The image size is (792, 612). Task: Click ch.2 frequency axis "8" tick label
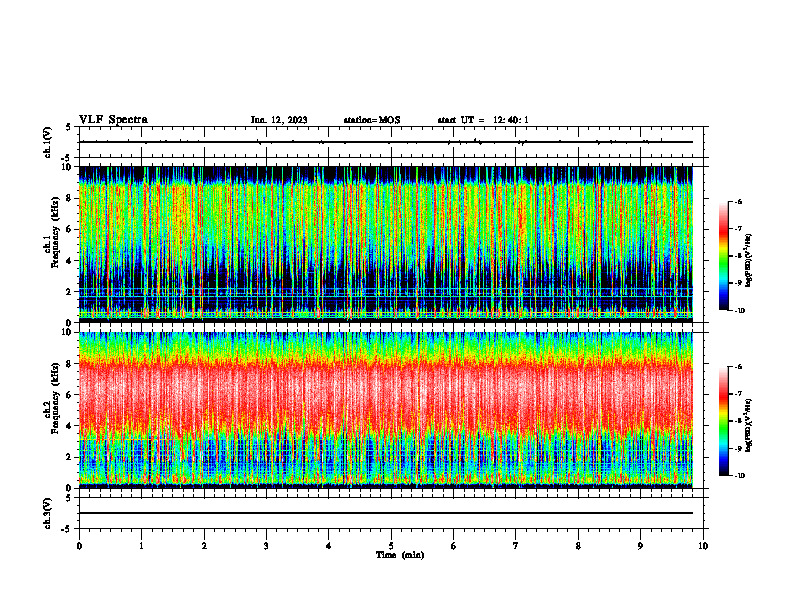point(70,364)
